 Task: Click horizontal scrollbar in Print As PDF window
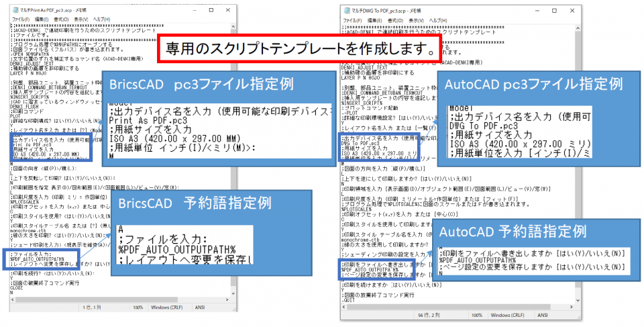click(120, 299)
